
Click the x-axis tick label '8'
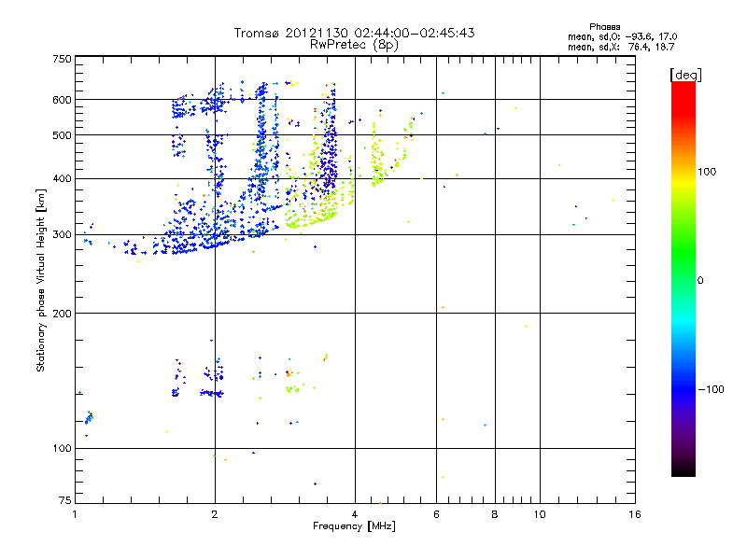[495, 514]
